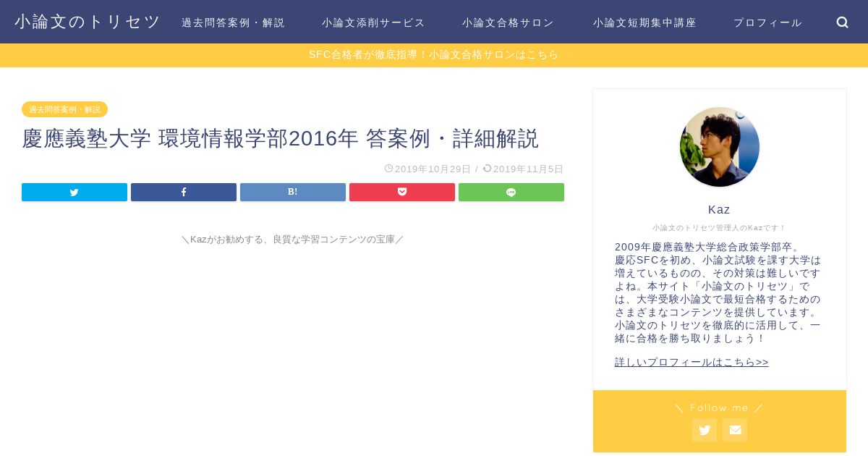The image size is (868, 456).
Task: Open 小論文短期集中講座 menu item
Action: [x=645, y=22]
